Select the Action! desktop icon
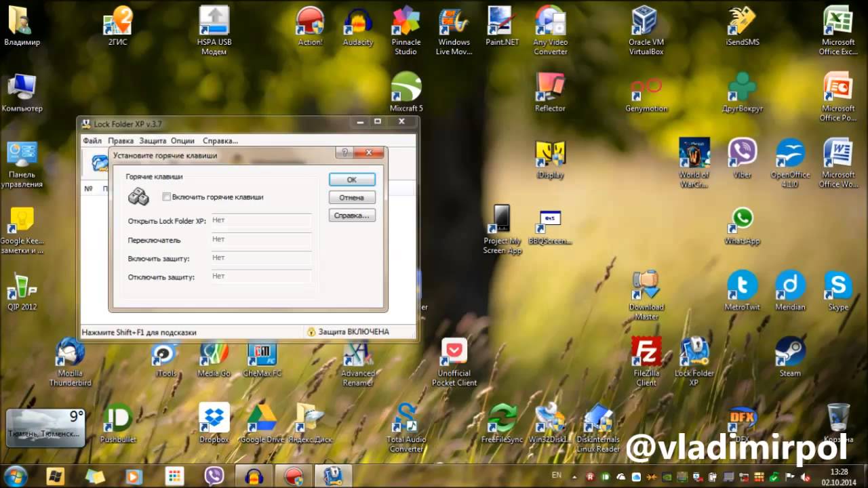This screenshot has height=488, width=868. (x=310, y=26)
